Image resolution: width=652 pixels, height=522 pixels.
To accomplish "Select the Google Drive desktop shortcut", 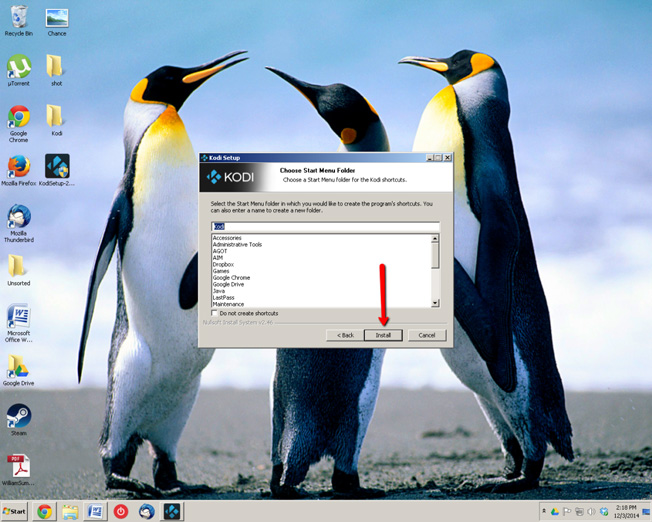I will coord(19,370).
